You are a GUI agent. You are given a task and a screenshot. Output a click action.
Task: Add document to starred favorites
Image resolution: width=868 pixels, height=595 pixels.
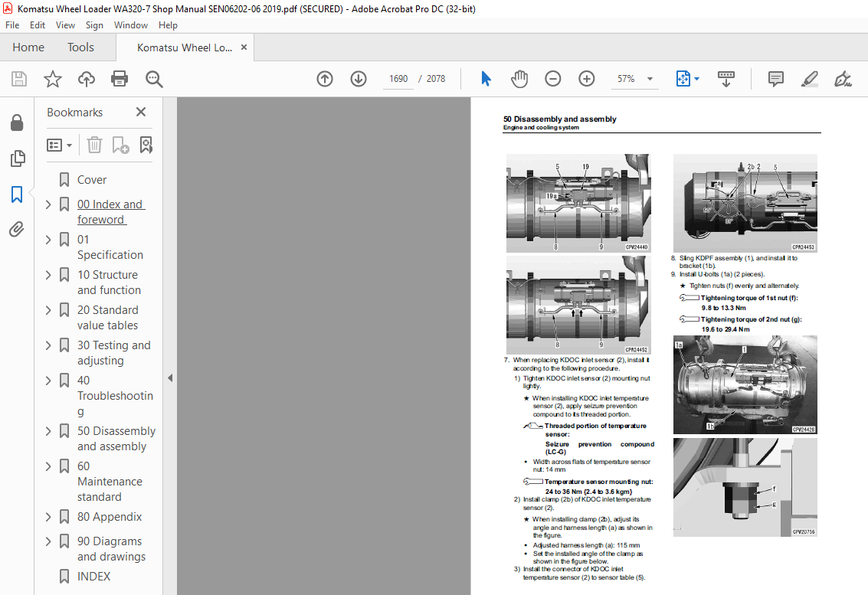click(53, 79)
